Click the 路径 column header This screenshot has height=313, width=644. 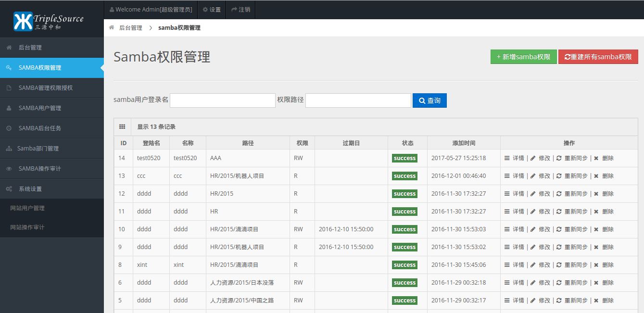pos(248,143)
